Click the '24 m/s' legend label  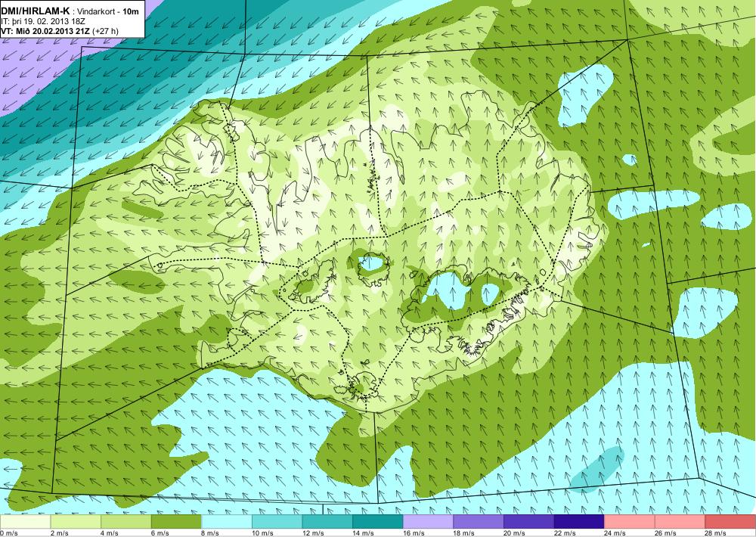point(615,533)
